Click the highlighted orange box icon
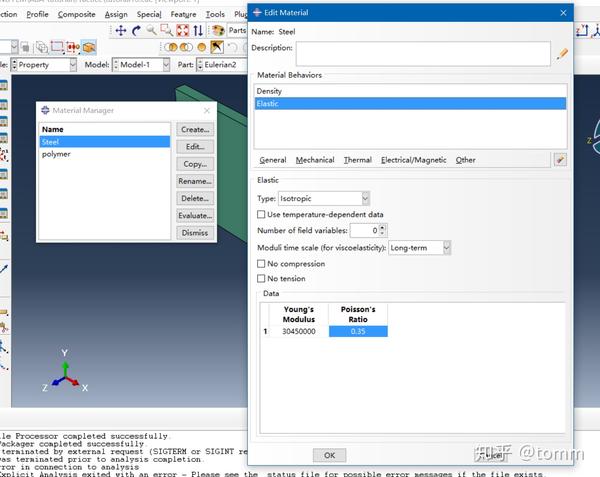The width and height of the screenshot is (600, 477). 89,47
